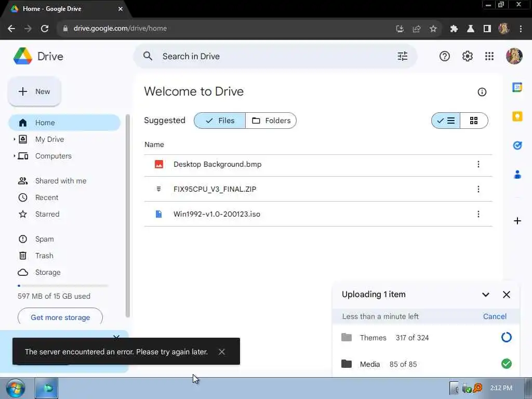The image size is (532, 399).
Task: Open the Help question mark menu
Action: pyautogui.click(x=445, y=56)
